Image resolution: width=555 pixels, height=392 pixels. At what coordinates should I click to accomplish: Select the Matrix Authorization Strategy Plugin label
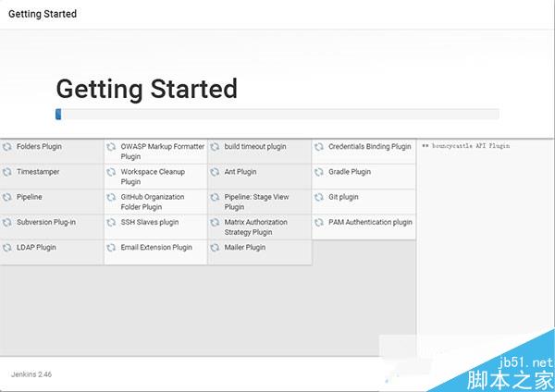point(255,227)
